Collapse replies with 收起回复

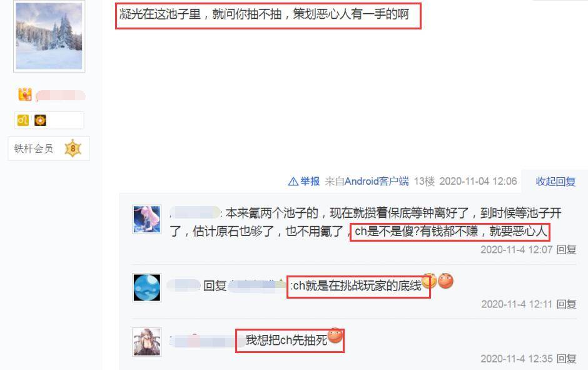pos(555,182)
